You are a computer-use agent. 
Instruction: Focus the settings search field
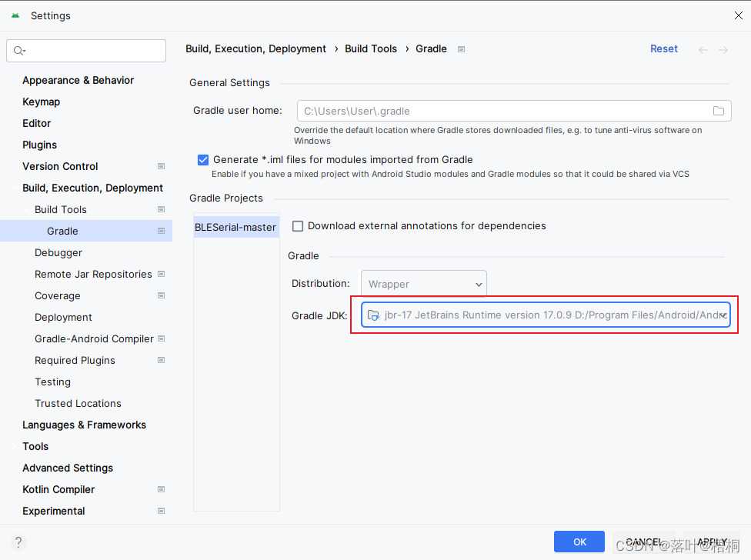pyautogui.click(x=86, y=51)
